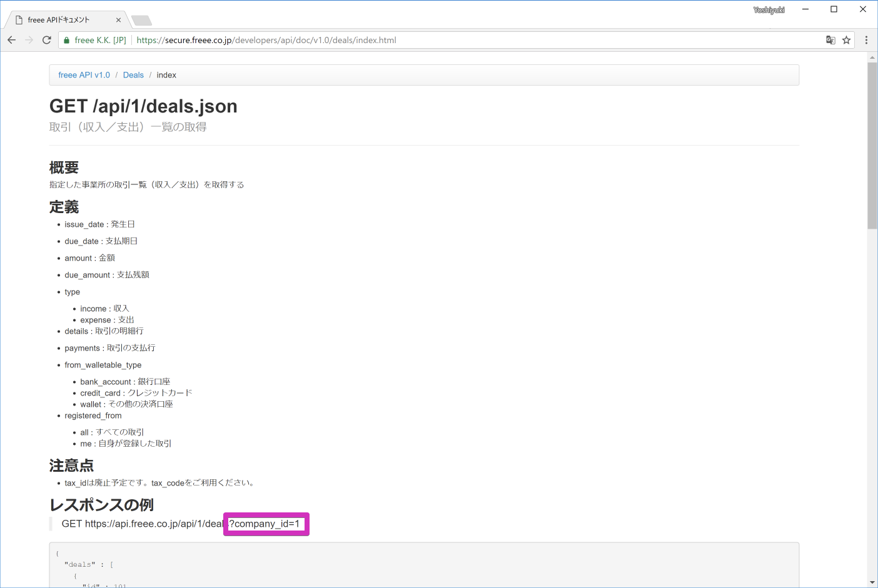
Task: Click the Yoshiyuki profile name
Action: pyautogui.click(x=769, y=9)
